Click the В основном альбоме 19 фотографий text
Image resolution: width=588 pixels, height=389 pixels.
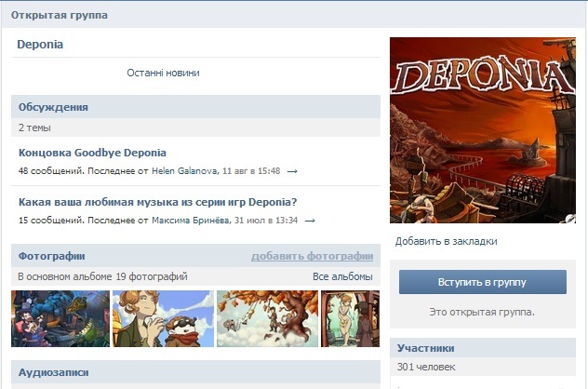coord(102,276)
